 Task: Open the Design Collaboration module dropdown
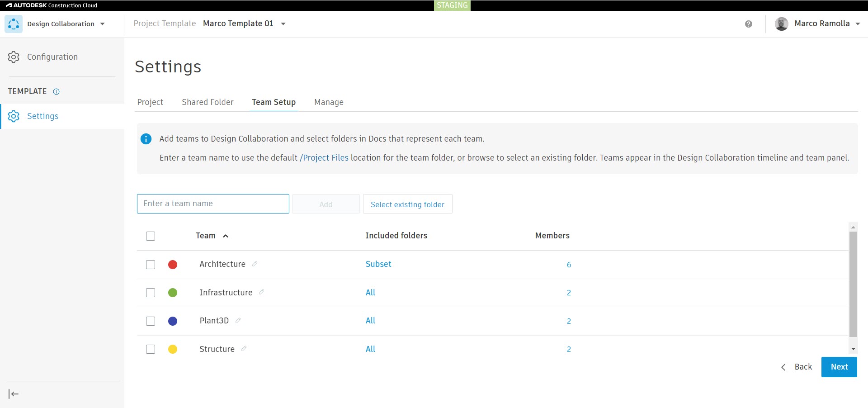[103, 24]
